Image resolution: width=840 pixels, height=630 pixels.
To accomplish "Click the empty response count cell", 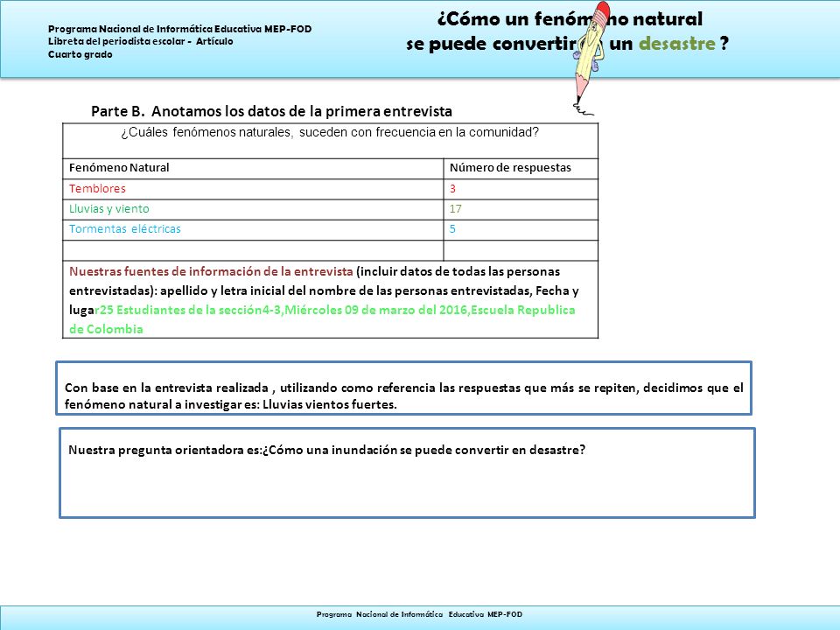I will 521,250.
